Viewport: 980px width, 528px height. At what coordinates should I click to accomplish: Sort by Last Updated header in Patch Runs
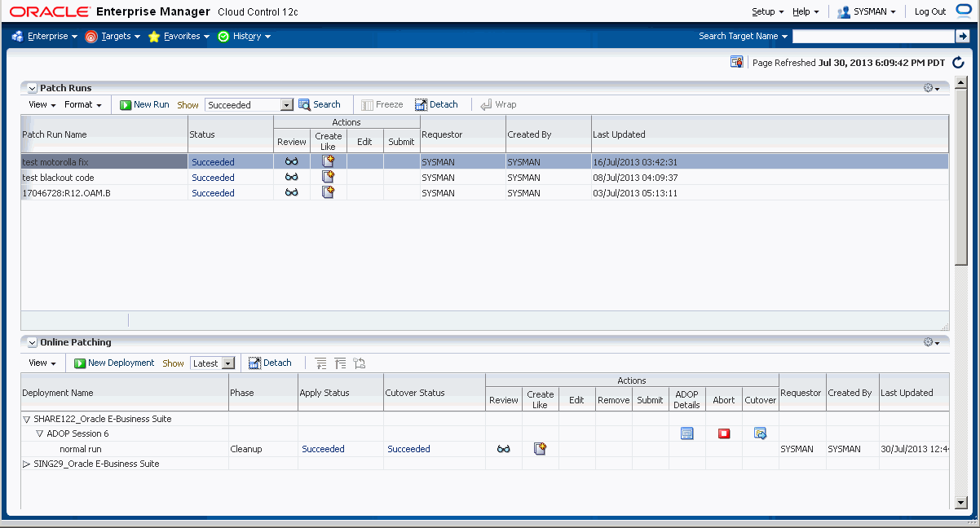pos(770,134)
